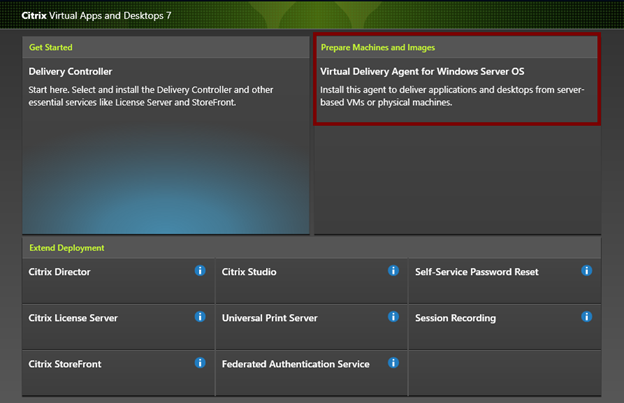Click the Get Started section header
Viewport: 624px width, 403px height.
(51, 47)
